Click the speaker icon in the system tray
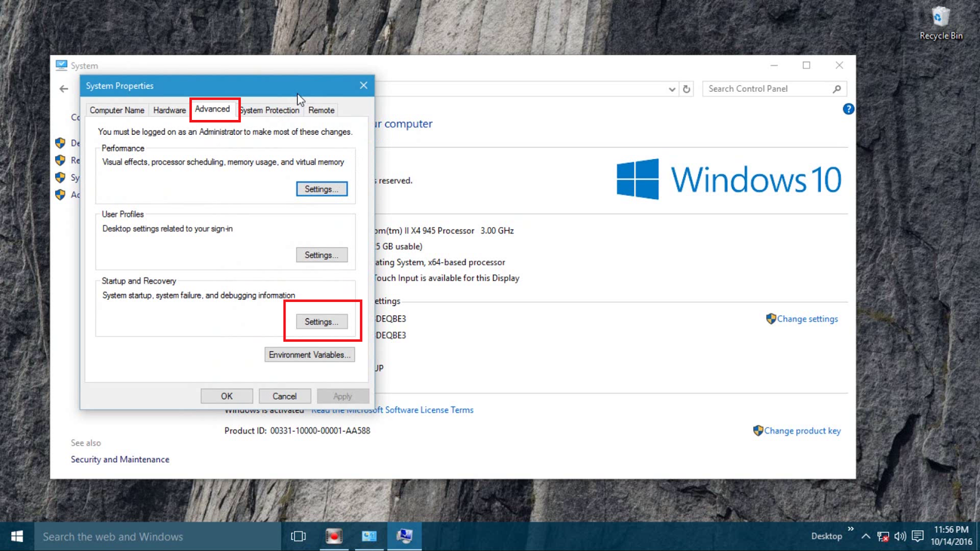980x551 pixels. [x=900, y=536]
